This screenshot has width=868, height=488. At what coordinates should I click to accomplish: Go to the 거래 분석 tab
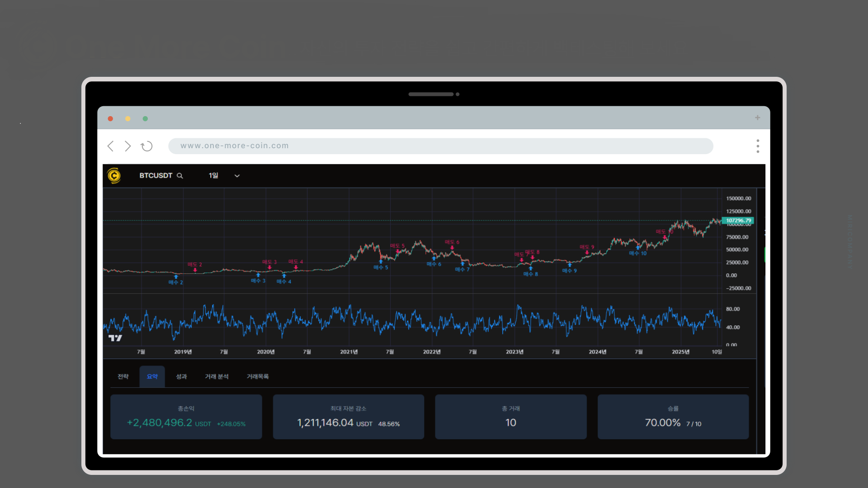pyautogui.click(x=217, y=376)
